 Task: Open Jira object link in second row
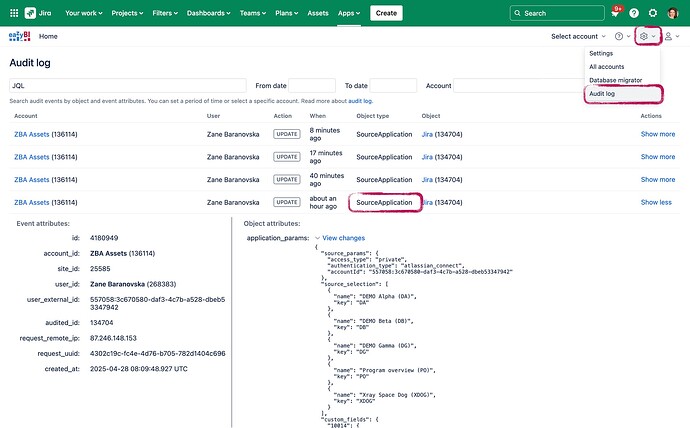pos(427,157)
